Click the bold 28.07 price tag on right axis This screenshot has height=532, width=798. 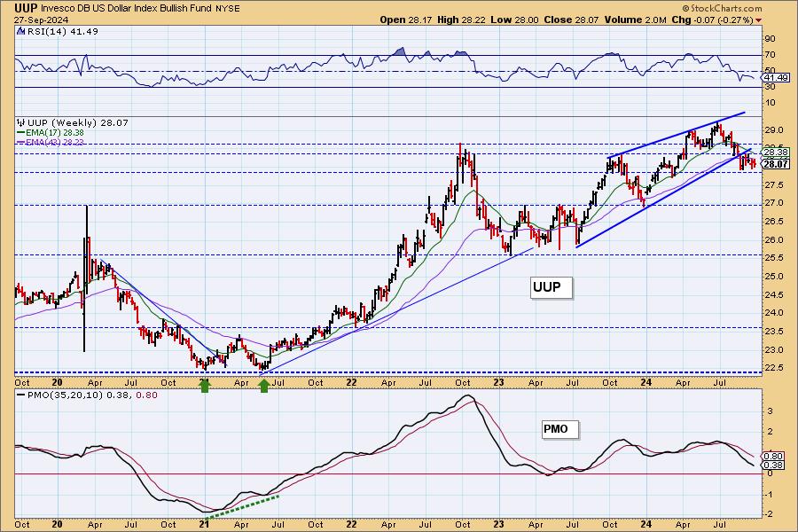[x=777, y=163]
